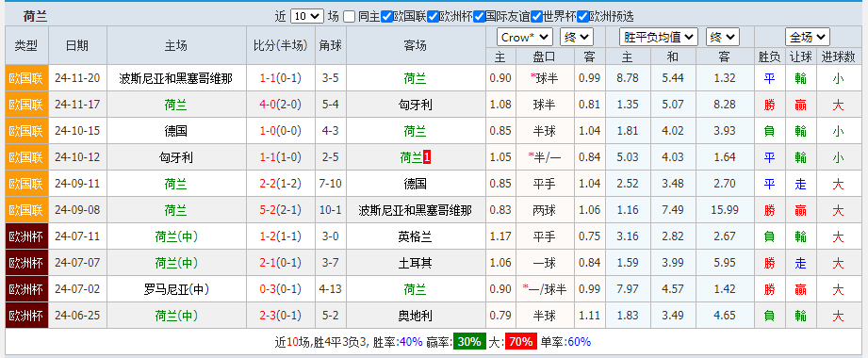Screen dimensions: 868x358
Task: Uncheck the 欧洲预选 filter checkbox
Action: (582, 17)
